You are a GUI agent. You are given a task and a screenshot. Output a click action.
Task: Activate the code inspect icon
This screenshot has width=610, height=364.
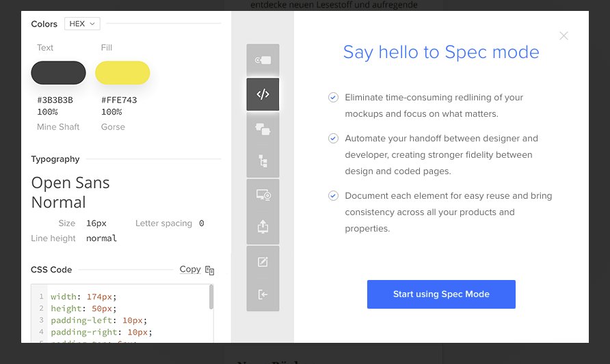(263, 94)
